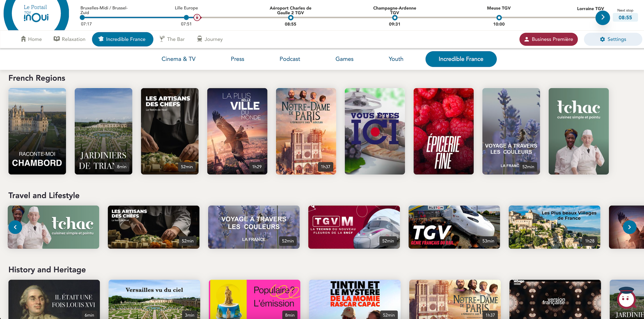Select the Meuse TGV stop marker

pos(499,18)
